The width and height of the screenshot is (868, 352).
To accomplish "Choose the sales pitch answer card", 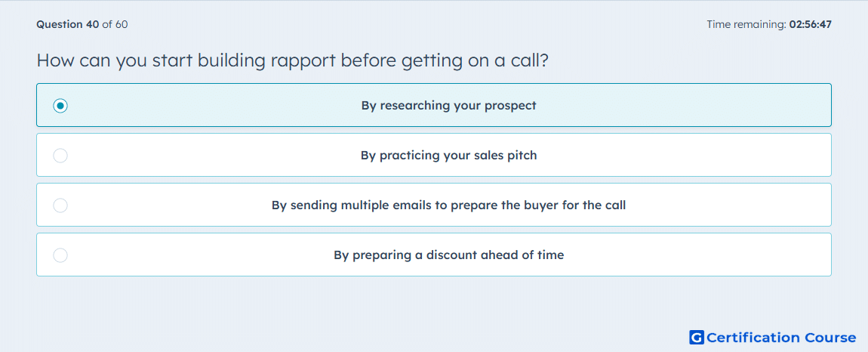I will click(x=434, y=155).
